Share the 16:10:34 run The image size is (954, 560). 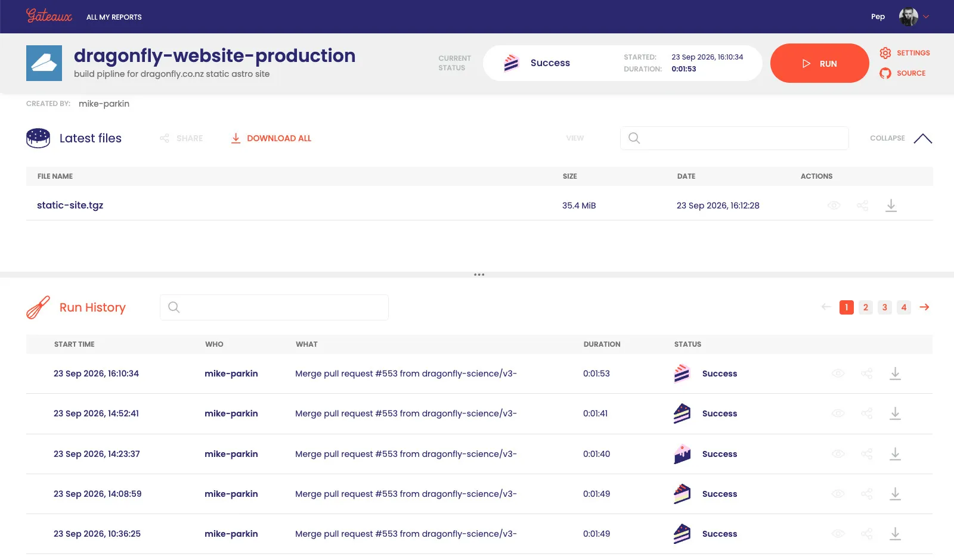tap(867, 374)
